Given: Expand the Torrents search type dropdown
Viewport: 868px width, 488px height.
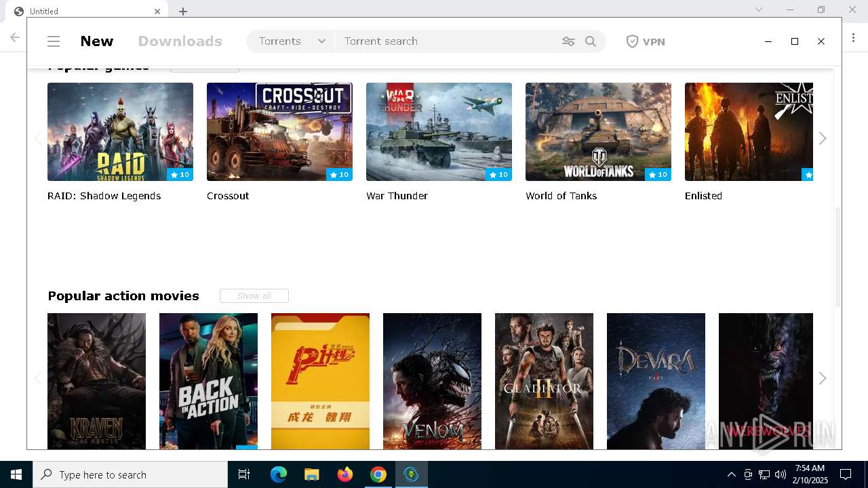Looking at the screenshot, I should (x=291, y=41).
